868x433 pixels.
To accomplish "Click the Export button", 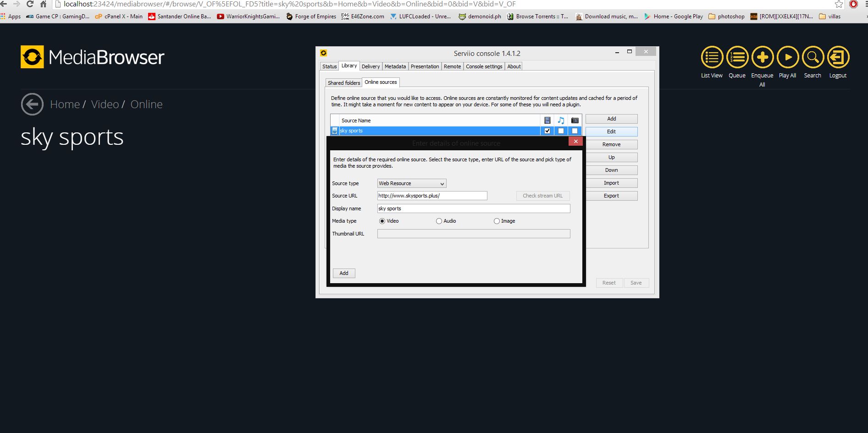I will [612, 196].
